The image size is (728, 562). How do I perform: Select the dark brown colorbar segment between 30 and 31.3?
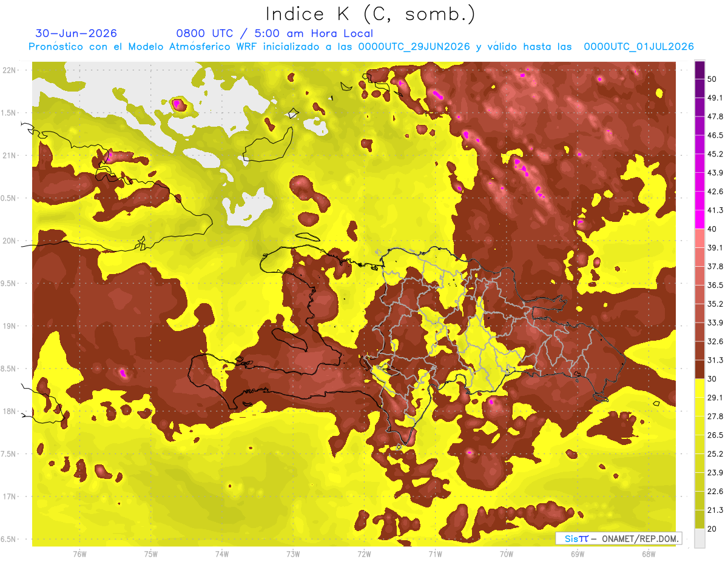(x=699, y=369)
